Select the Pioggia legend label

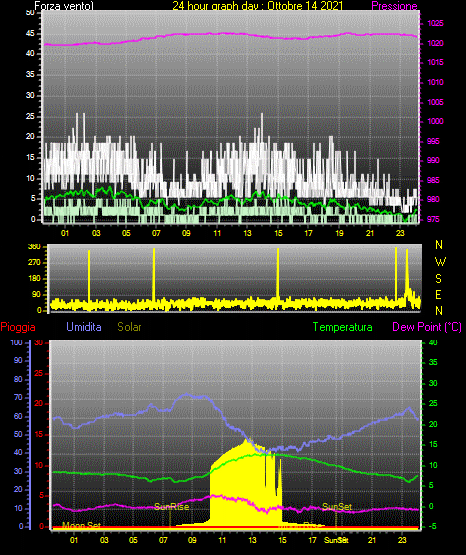click(x=18, y=327)
